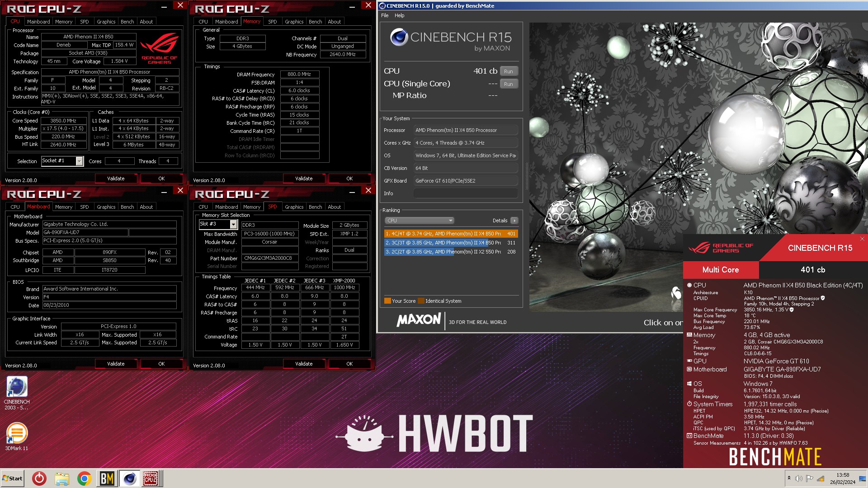Screen dimensions: 868x488
Task: Open the 3DMark 11 desktop shortcut
Action: [17, 436]
